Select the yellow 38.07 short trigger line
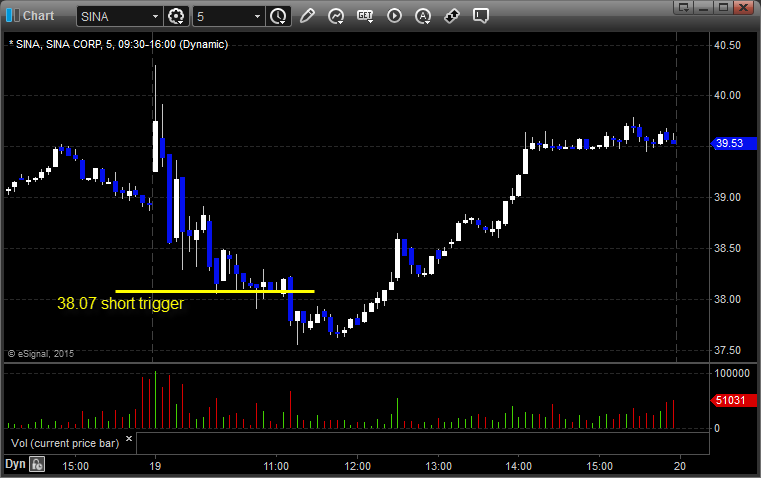The height and width of the screenshot is (478, 761). 215,291
